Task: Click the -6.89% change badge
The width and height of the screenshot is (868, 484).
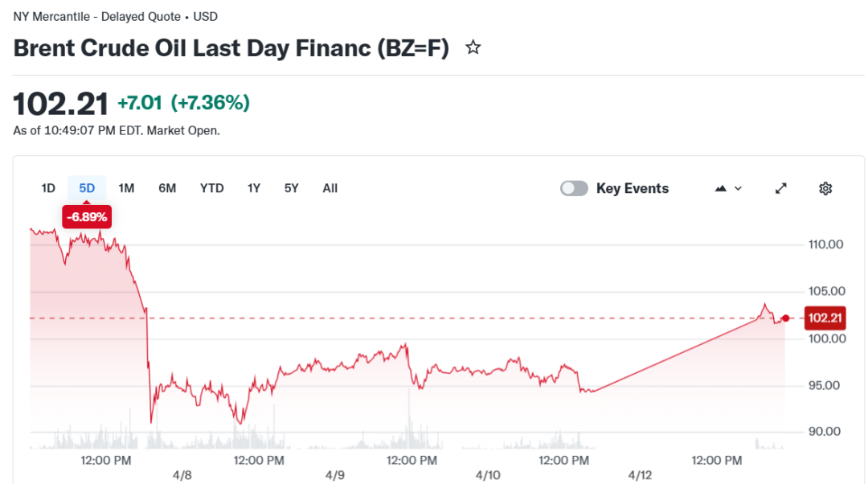Action: point(87,217)
